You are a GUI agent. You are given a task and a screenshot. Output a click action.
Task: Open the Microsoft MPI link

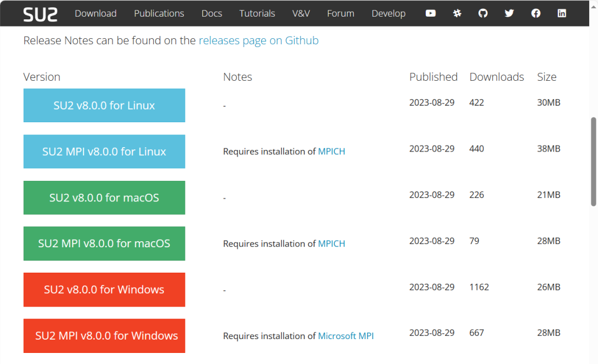pos(346,336)
